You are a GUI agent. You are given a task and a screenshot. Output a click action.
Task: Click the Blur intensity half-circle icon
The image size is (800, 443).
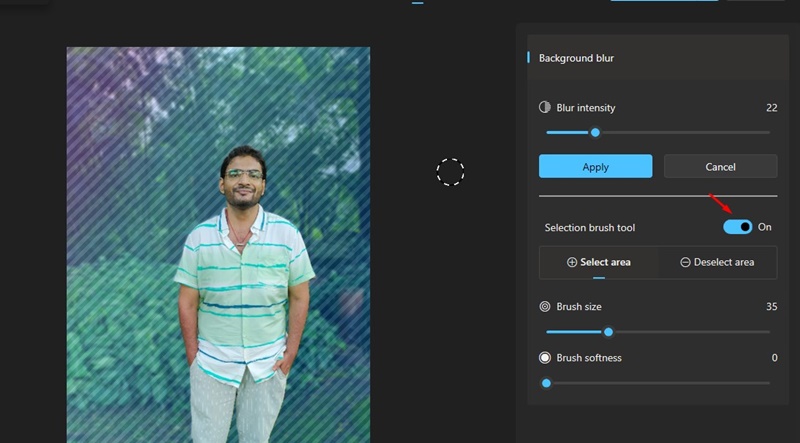click(x=545, y=107)
